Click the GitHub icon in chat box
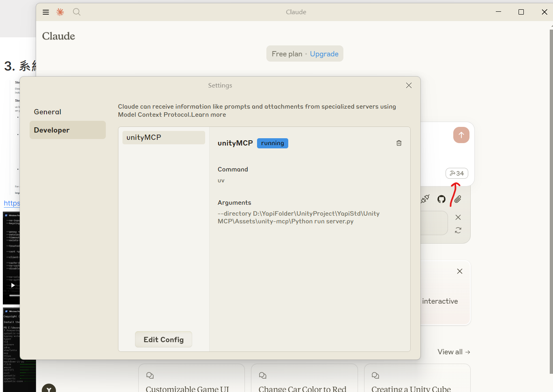553x392 pixels. point(442,199)
